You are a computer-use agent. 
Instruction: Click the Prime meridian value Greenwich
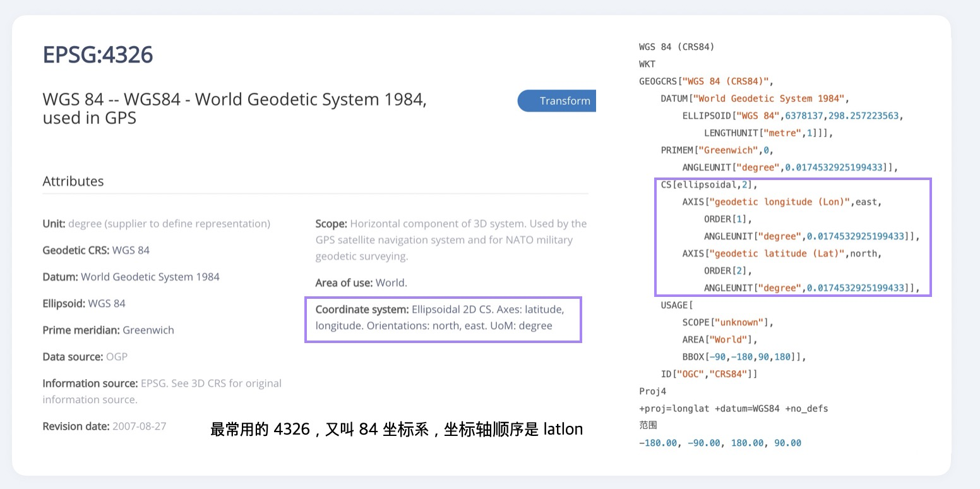coord(148,330)
